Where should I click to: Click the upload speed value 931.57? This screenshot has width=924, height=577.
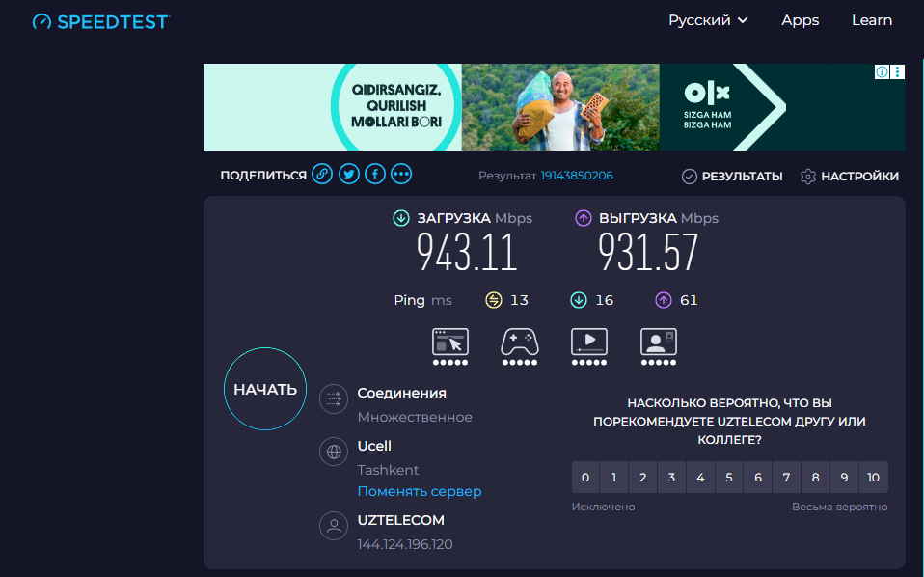click(x=648, y=252)
